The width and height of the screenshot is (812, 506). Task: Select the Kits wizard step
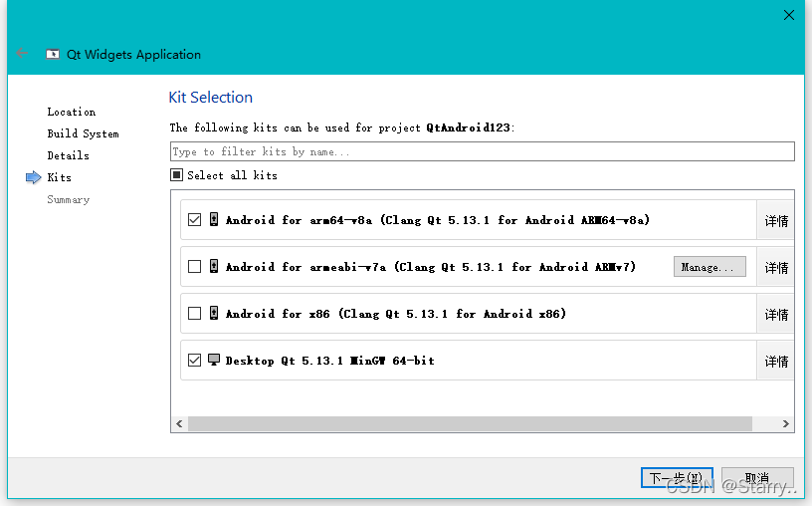[59, 177]
